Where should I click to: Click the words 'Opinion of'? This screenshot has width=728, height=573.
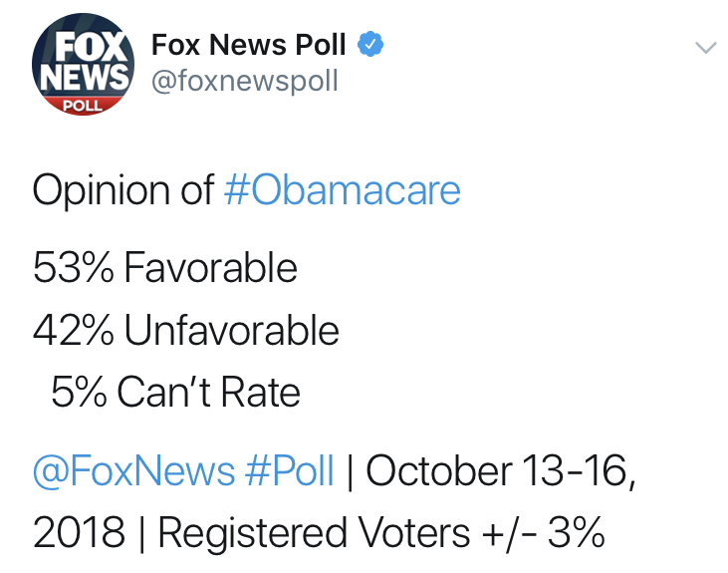click(123, 190)
